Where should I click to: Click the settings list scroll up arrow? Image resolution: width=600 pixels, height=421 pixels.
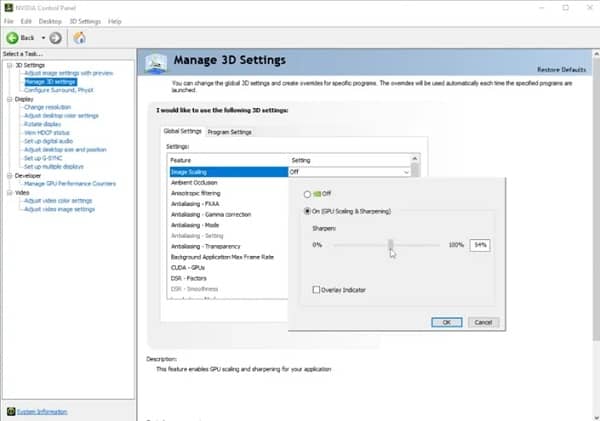click(x=415, y=158)
